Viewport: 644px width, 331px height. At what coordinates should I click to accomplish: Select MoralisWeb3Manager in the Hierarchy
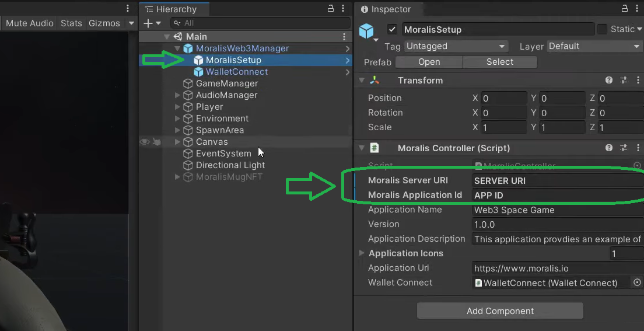pos(242,48)
